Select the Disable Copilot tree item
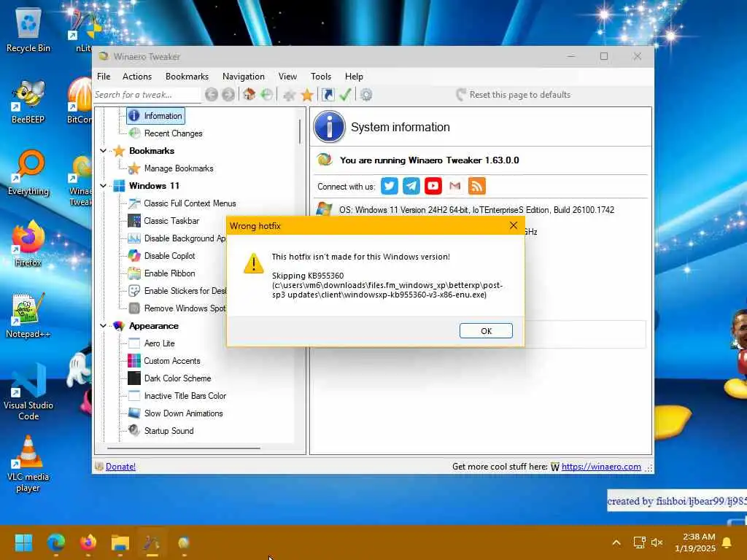Screen dimensions: 747x560 coord(162,256)
